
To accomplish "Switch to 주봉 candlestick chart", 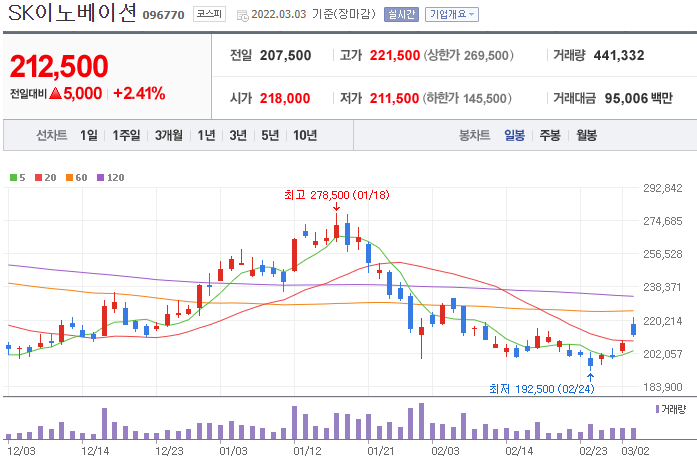I will click(550, 135).
